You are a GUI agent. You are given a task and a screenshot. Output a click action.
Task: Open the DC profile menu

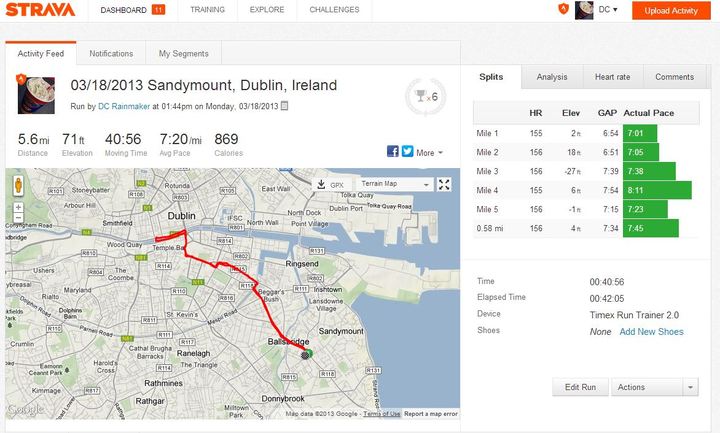pos(608,10)
